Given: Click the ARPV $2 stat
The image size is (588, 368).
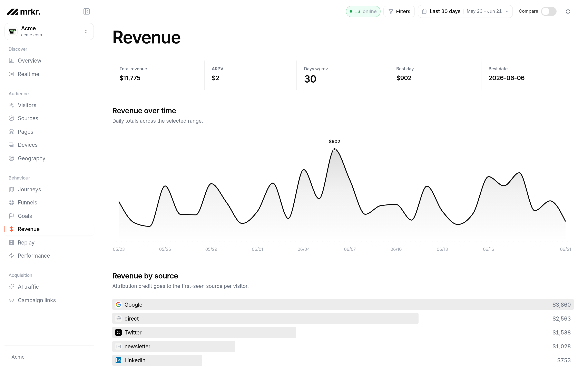Looking at the screenshot, I should click(251, 75).
